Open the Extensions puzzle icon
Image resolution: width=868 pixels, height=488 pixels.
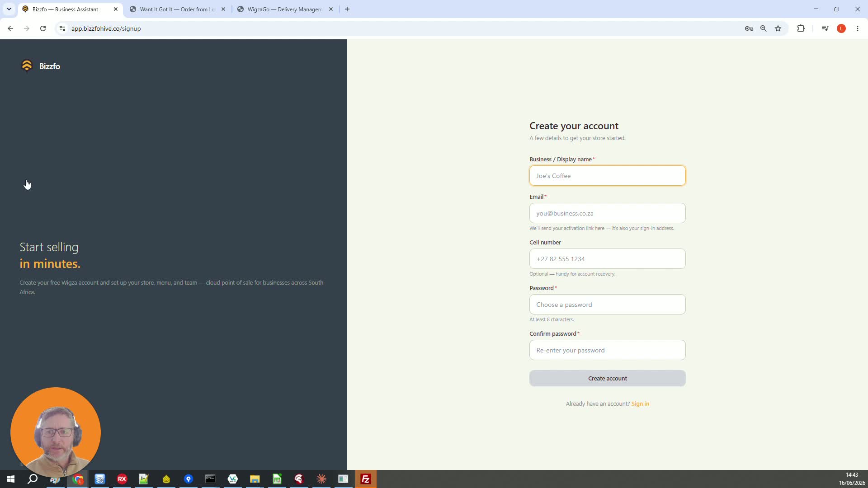point(801,28)
